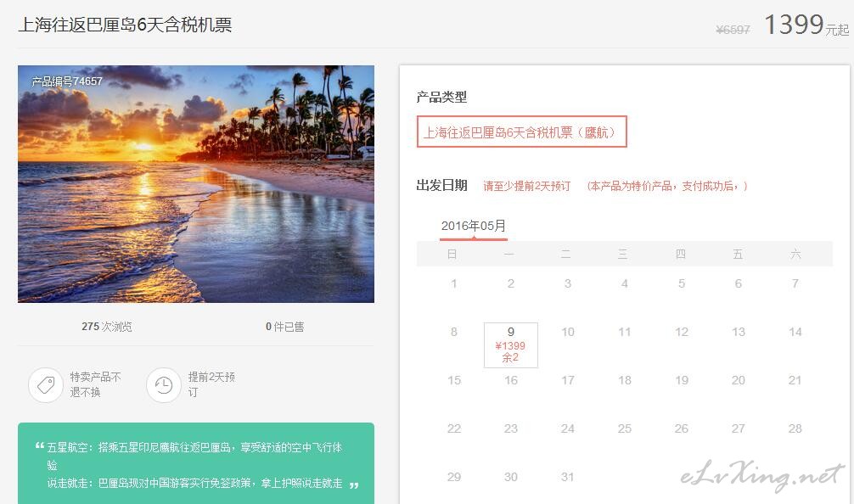This screenshot has width=854, height=504.
Task: Click the 0 件已售 sold count
Action: coord(285,327)
